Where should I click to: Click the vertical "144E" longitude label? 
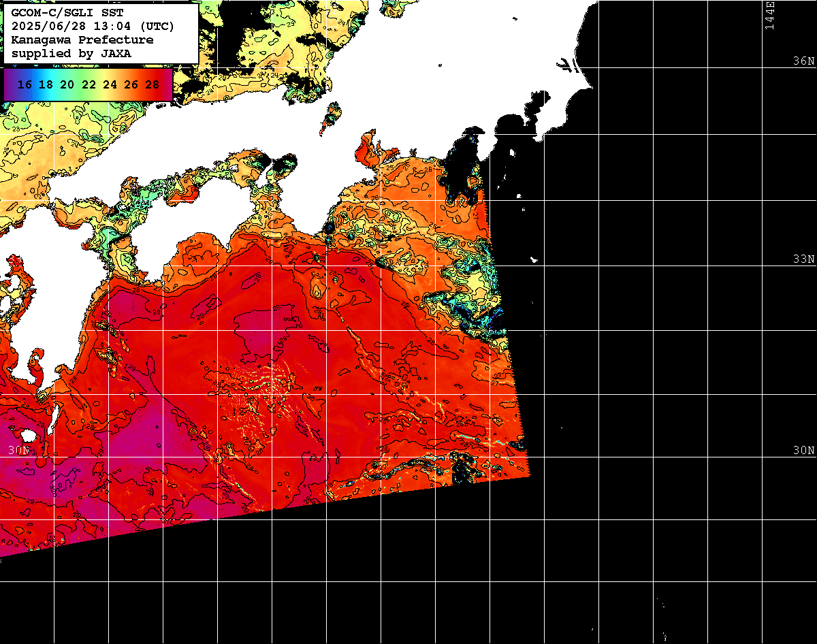point(770,15)
